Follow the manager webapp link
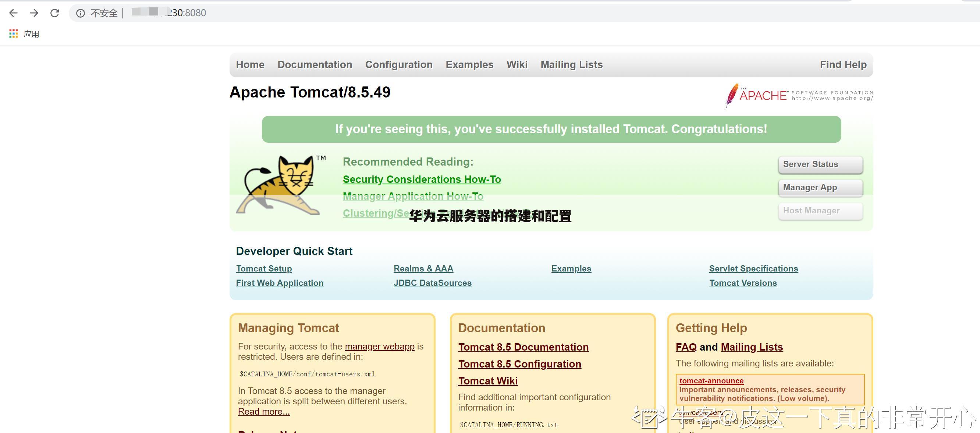980x433 pixels. [x=379, y=347]
